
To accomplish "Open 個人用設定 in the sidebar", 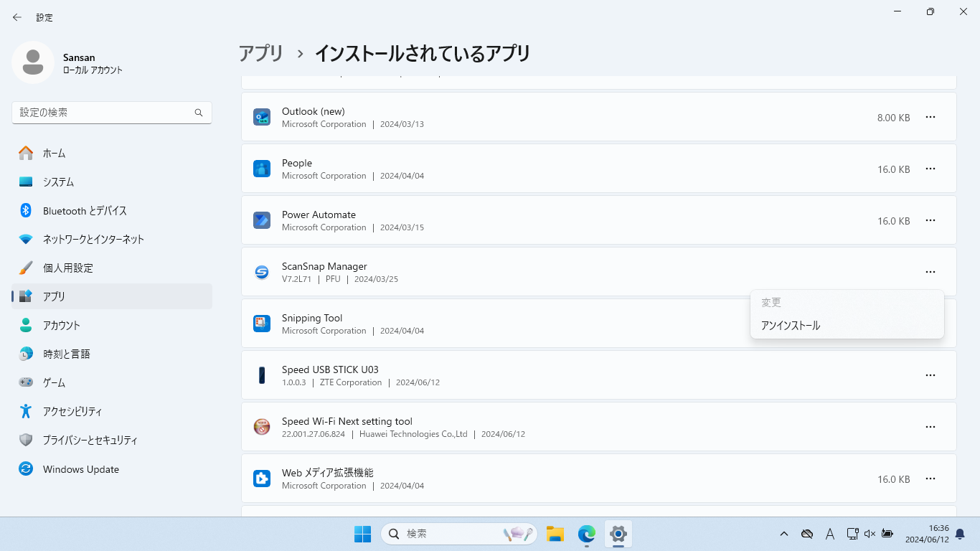I will tap(112, 268).
